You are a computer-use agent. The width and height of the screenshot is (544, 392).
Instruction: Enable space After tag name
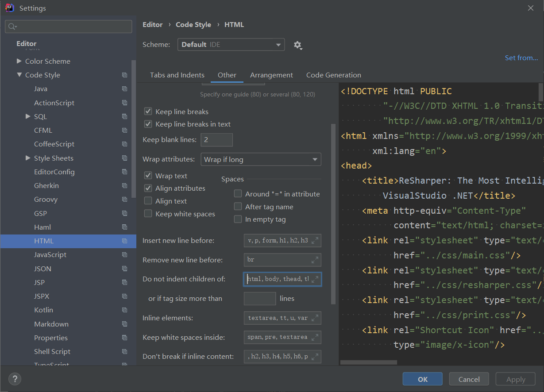(x=238, y=207)
